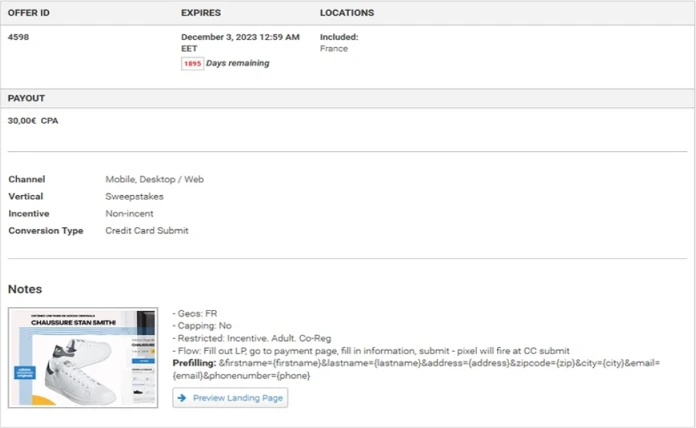Open the Preview Landing Page button
The image size is (696, 428).
230,398
